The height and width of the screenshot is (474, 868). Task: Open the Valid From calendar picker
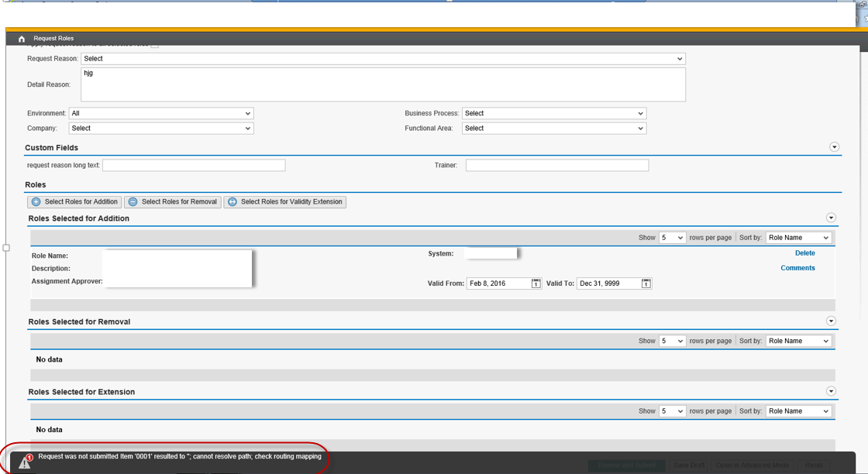(536, 283)
